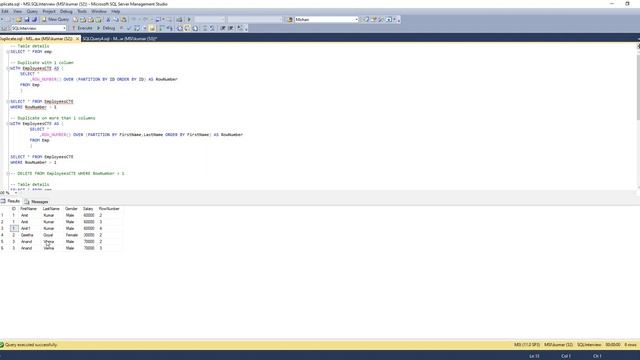The image size is (640, 360).
Task: Collapse the DELETE FROM EmployeesCTE comment block
Action: coord(8,173)
